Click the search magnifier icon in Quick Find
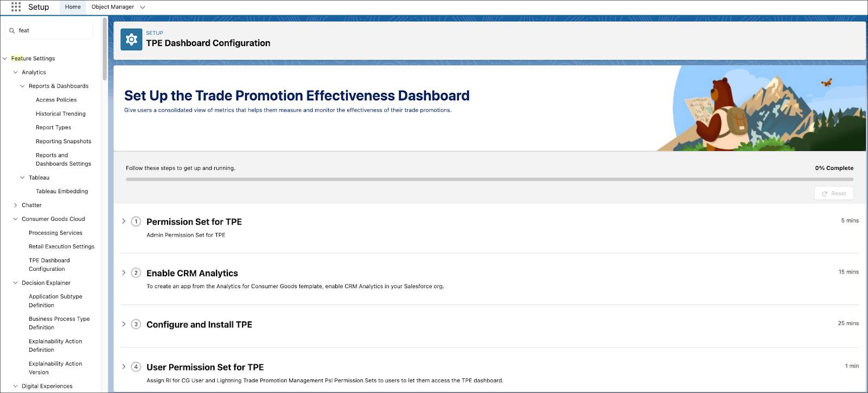 [x=12, y=31]
